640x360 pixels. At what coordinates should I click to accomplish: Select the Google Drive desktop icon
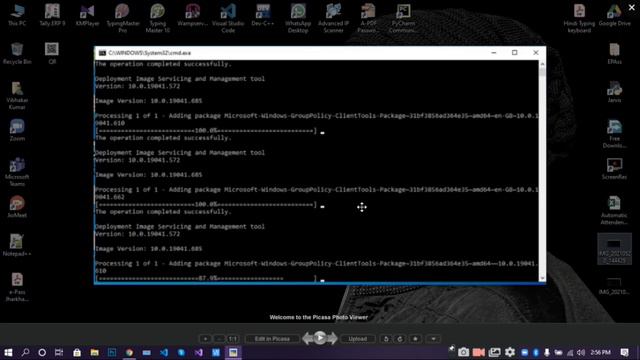[614, 16]
